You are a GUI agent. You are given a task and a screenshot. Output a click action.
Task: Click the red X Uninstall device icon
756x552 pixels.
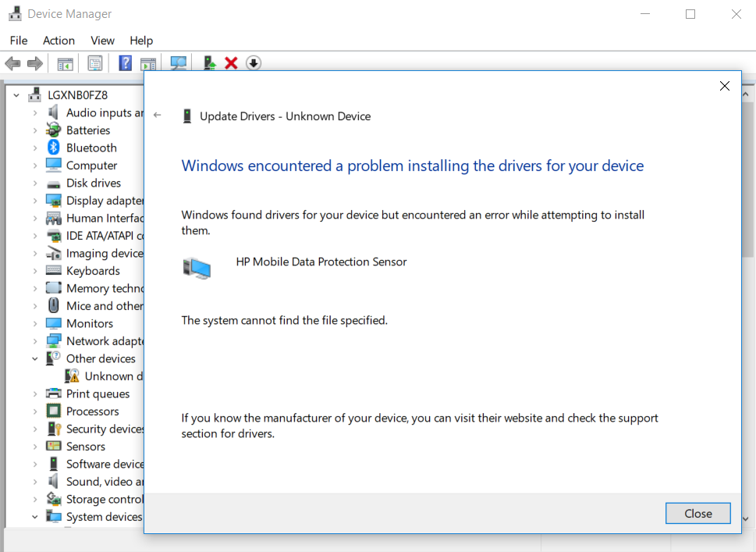tap(232, 63)
